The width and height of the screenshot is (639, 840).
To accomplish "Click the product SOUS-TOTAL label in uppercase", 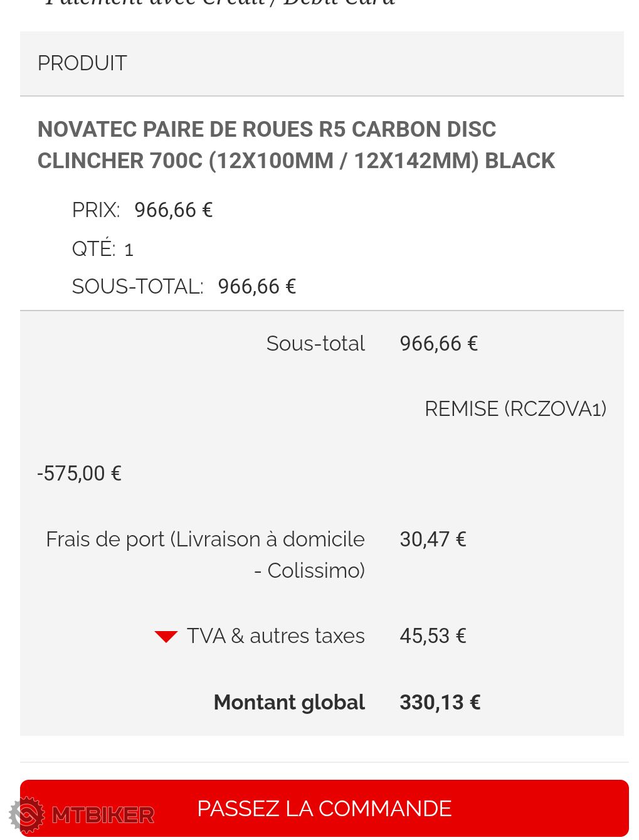I will pyautogui.click(x=137, y=287).
